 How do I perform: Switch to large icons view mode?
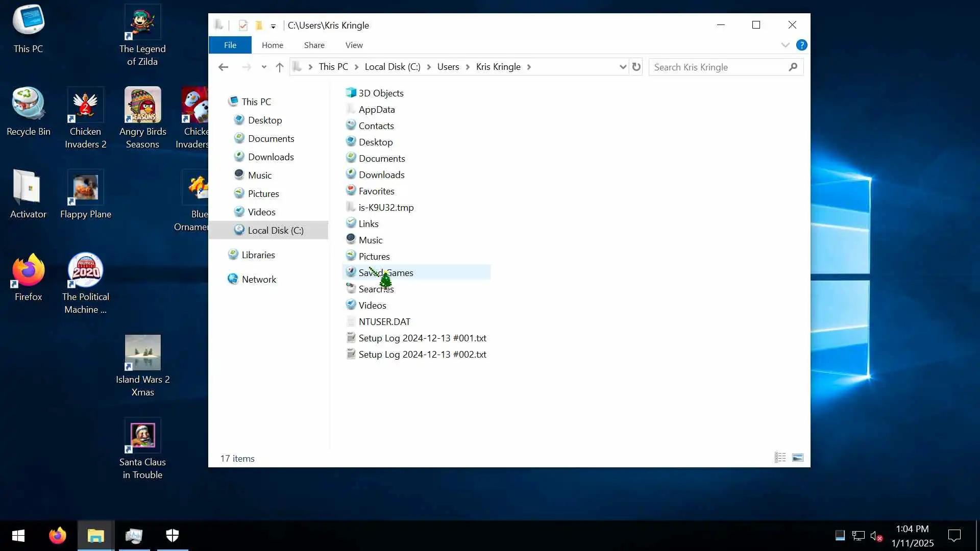coord(797,458)
